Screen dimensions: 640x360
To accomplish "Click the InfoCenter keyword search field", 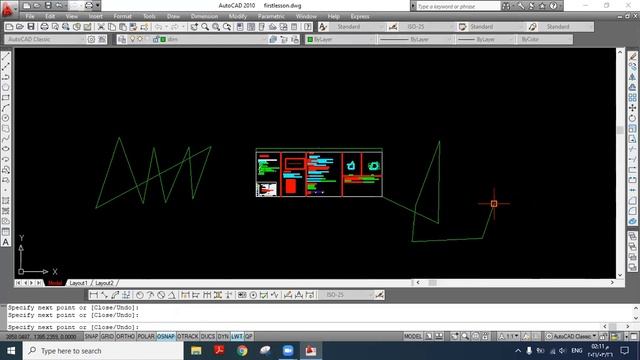I will click(x=458, y=6).
